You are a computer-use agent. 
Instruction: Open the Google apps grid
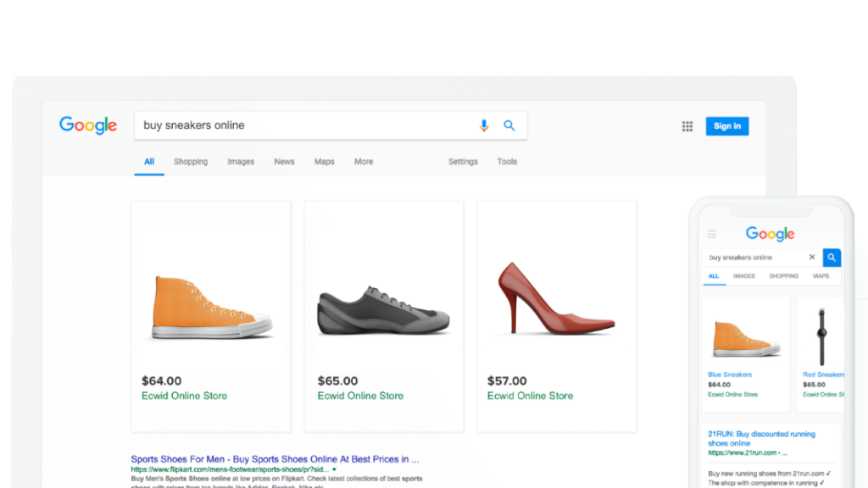pos(687,126)
